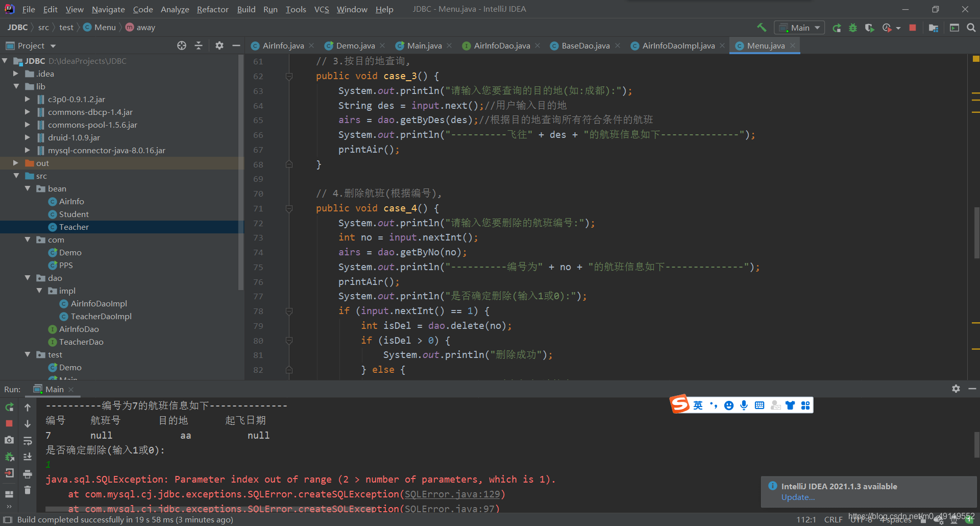The height and width of the screenshot is (526, 980).
Task: Collapse the JDBC project root
Action: [x=5, y=61]
